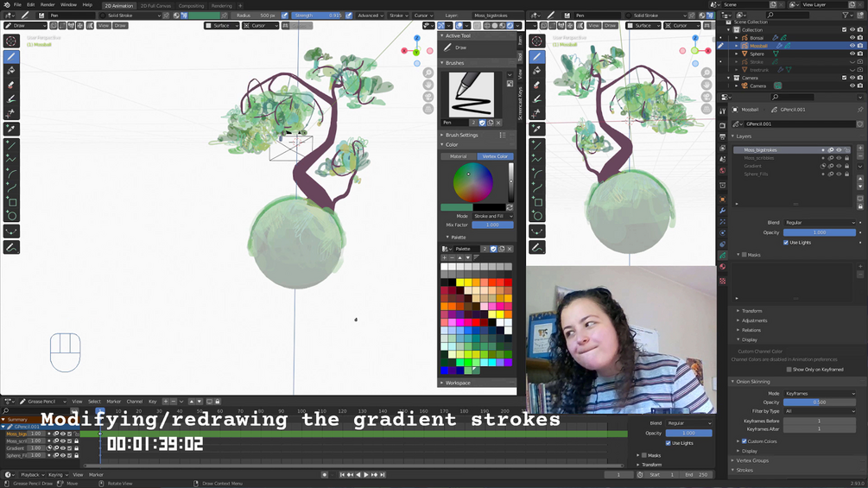Click the zoom magnifier gizmo in left viewport
The width and height of the screenshot is (868, 488).
pyautogui.click(x=428, y=73)
